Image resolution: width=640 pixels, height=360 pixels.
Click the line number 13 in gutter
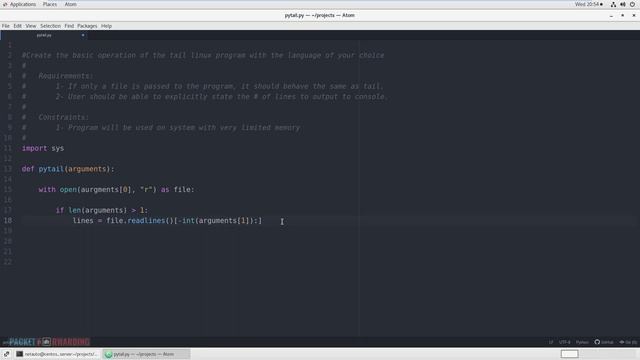(x=8, y=169)
